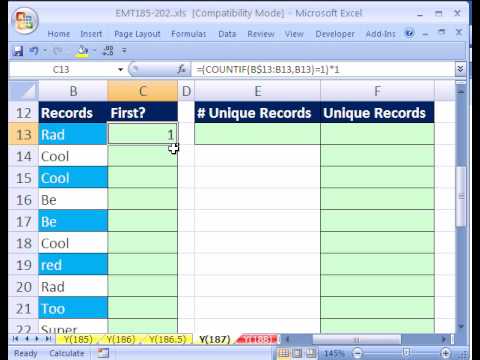
Task: Click the 'Records' header cell
Action: (73, 112)
